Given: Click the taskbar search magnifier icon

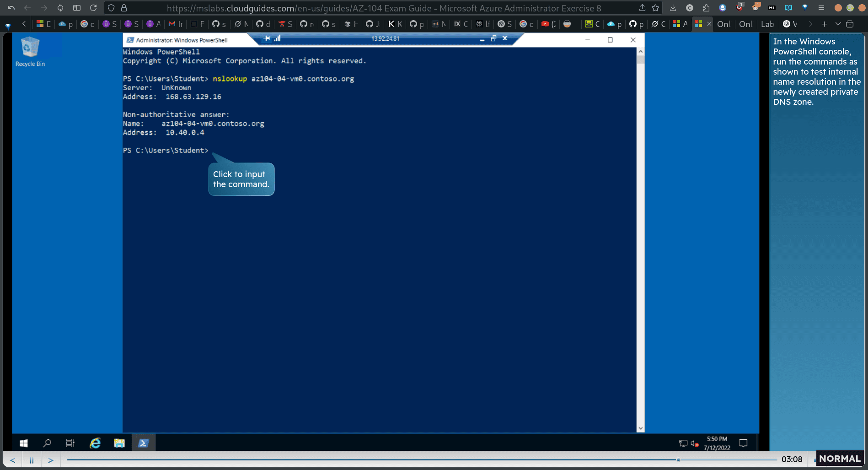Looking at the screenshot, I should [47, 443].
